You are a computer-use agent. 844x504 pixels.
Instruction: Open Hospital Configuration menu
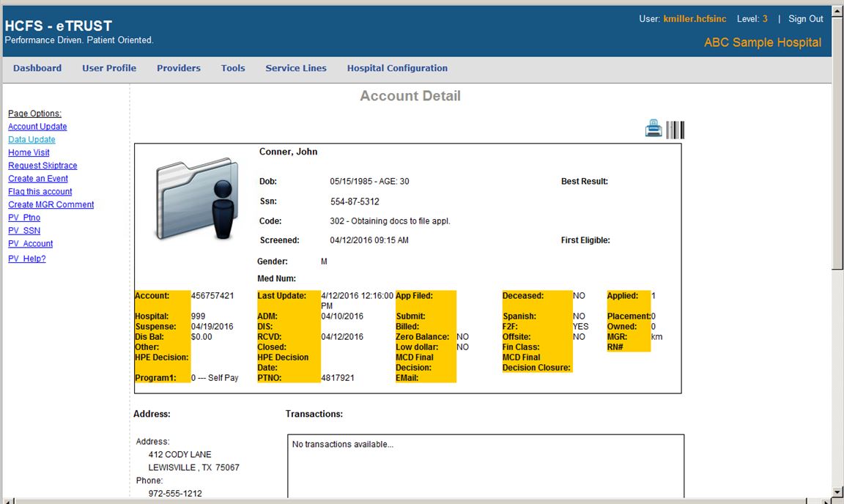point(397,68)
